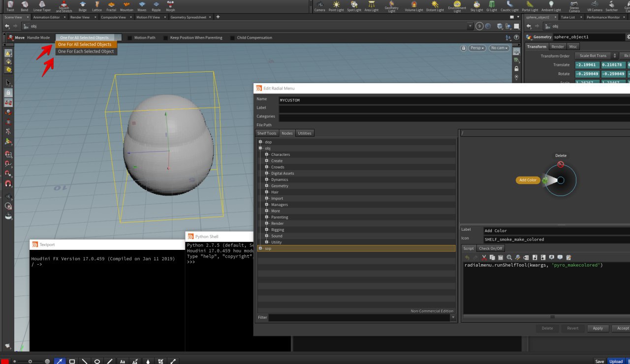Viewport: 630px width, 364px height.
Task: Add a new pane tab with plus
Action: coord(218,17)
